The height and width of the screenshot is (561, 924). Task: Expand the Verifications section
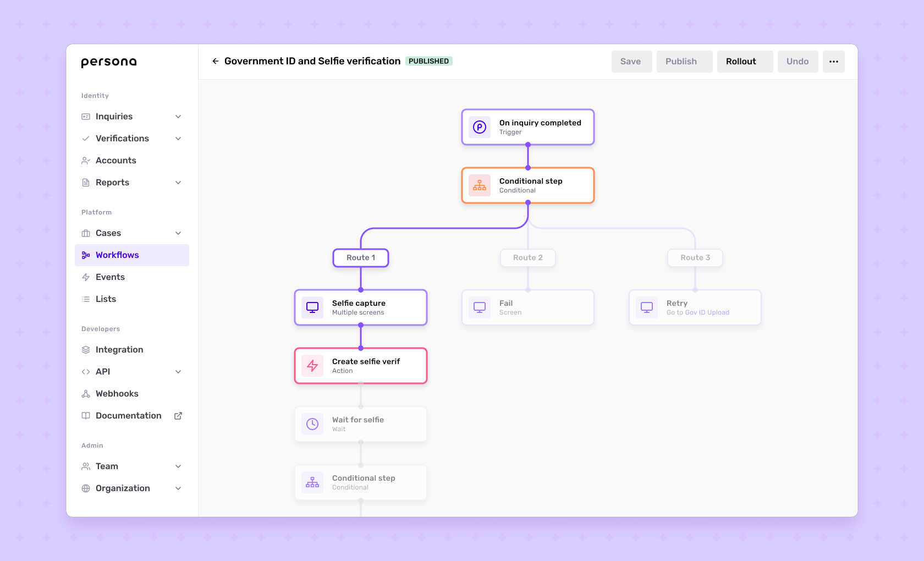pos(178,138)
